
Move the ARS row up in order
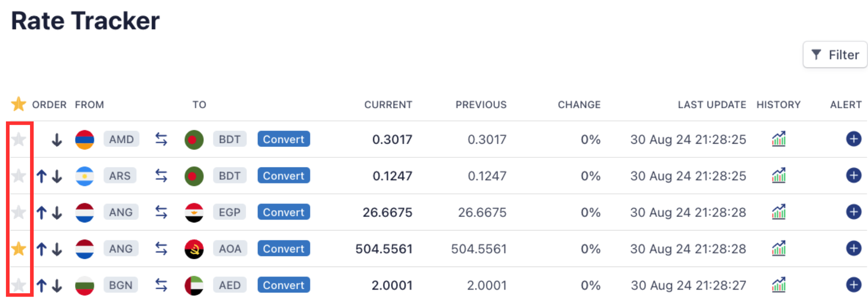pos(42,176)
